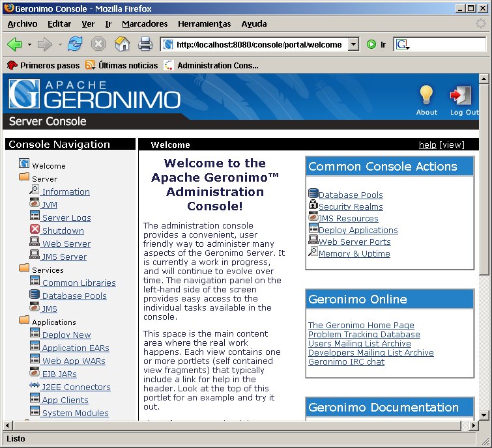The width and height of the screenshot is (492, 448).
Task: Click the computer icon beside Web Server
Action: coord(34,242)
